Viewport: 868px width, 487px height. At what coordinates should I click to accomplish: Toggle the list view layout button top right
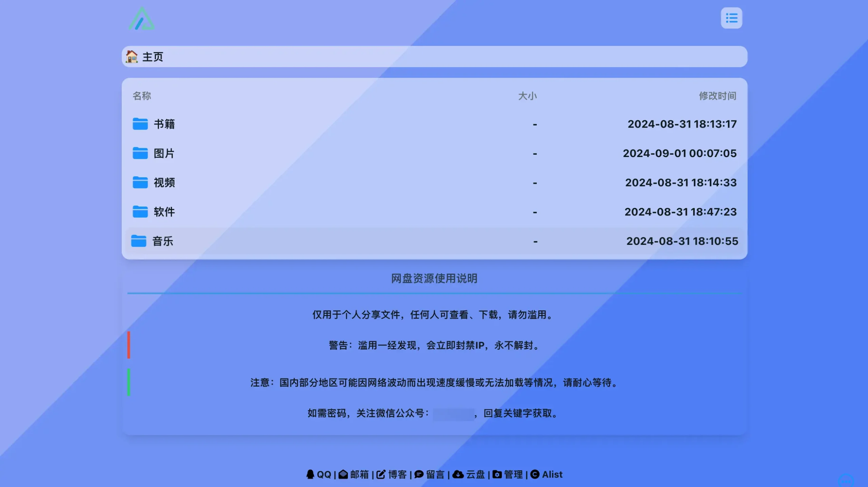tap(731, 18)
